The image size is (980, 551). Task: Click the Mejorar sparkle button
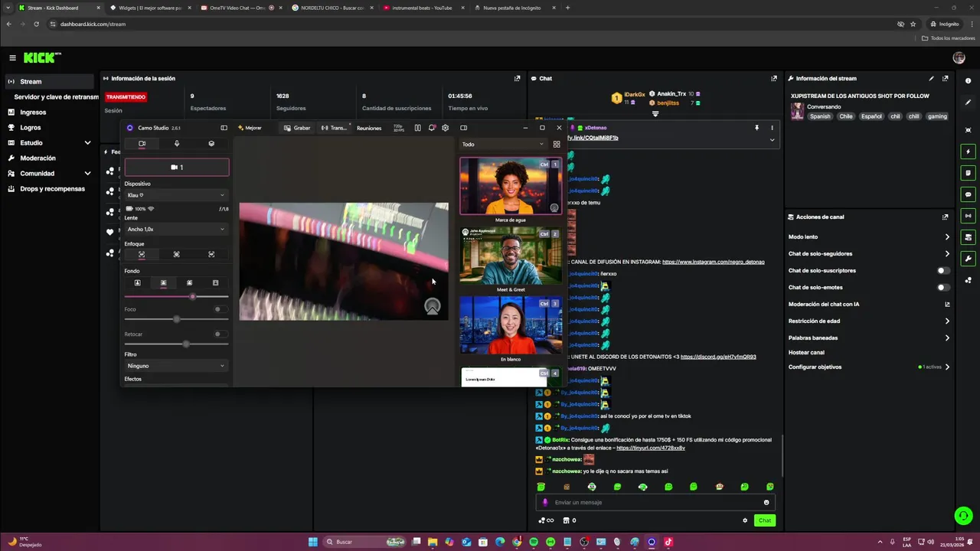tap(250, 128)
